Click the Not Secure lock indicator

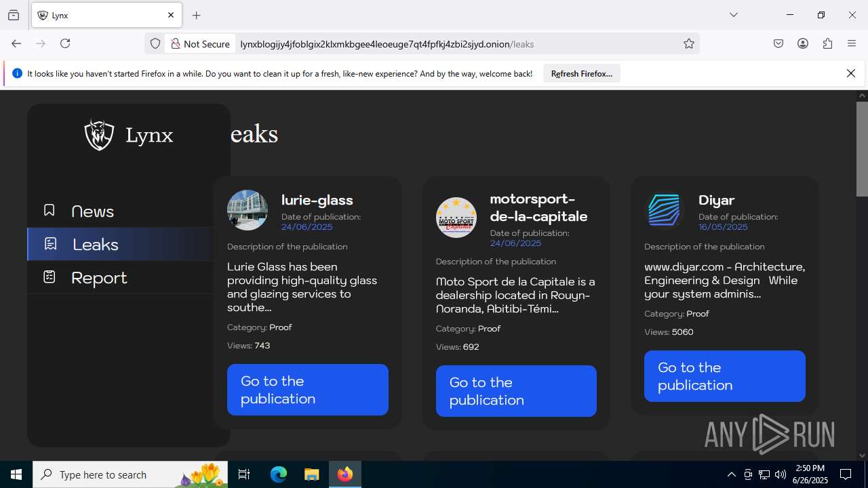pyautogui.click(x=200, y=44)
